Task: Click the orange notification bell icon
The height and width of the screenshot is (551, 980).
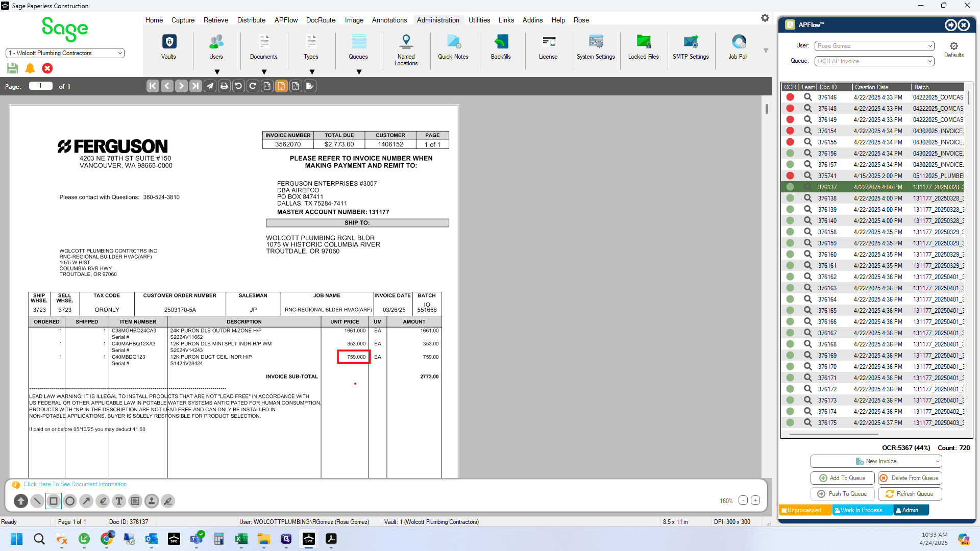Action: pyautogui.click(x=30, y=68)
